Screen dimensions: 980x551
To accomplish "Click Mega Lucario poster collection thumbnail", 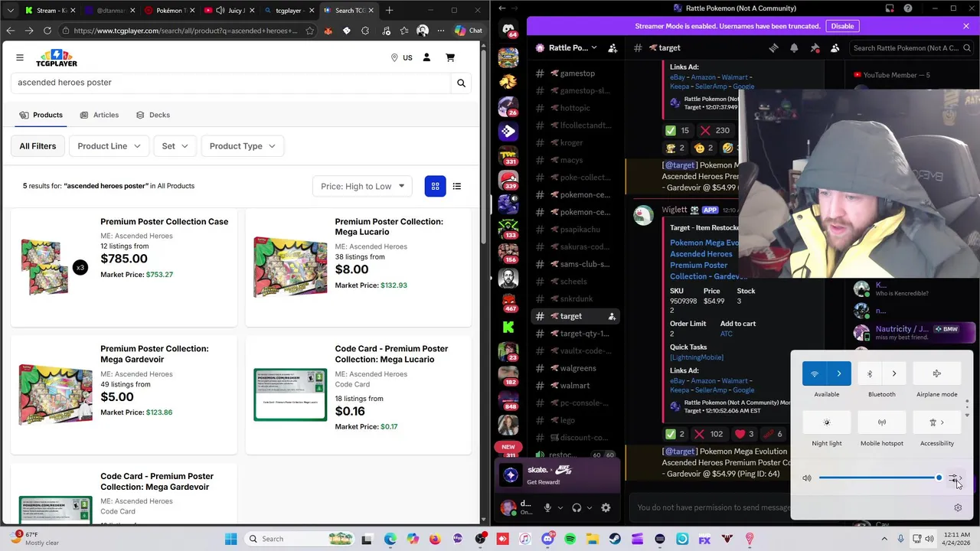I will (x=290, y=266).
